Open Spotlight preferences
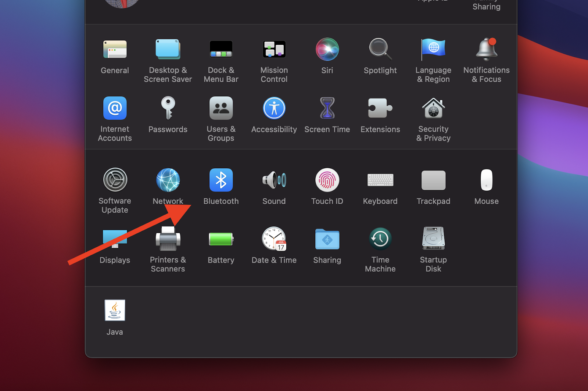The width and height of the screenshot is (588, 391). 380,49
